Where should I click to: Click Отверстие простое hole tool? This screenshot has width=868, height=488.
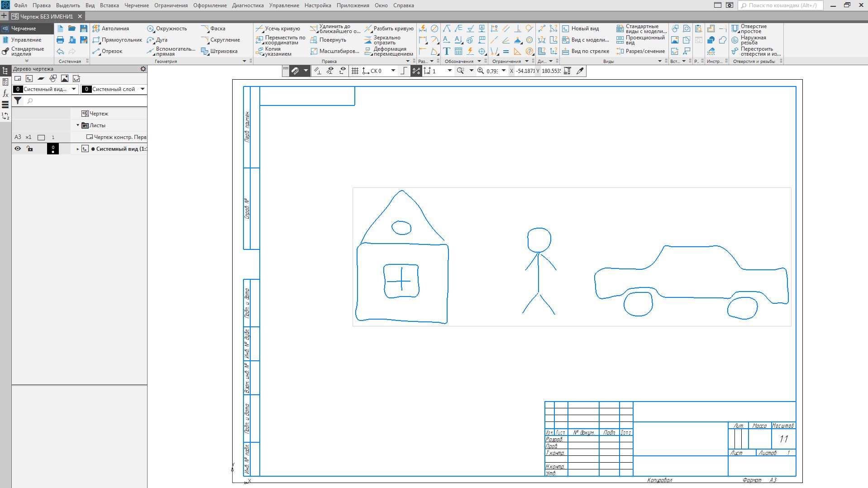[x=749, y=29]
